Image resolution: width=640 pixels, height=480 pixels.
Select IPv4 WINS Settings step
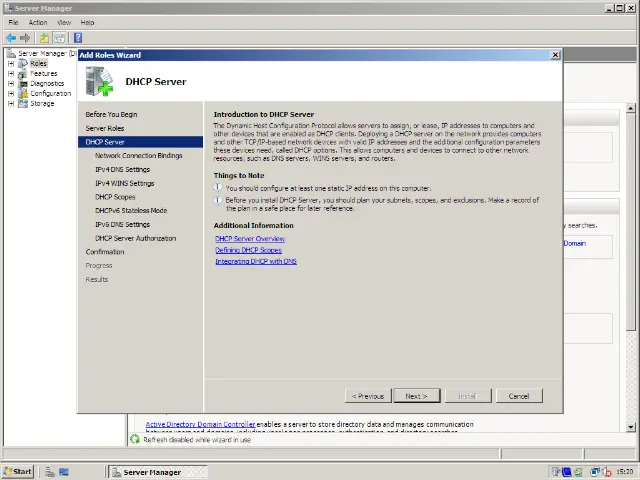[125, 183]
